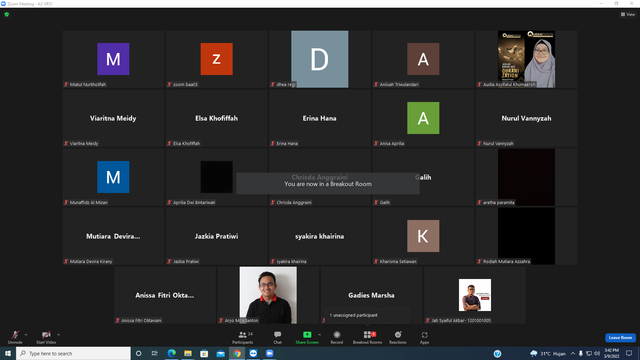Click the green encryption shield icon
The width and height of the screenshot is (640, 360).
[x=7, y=14]
